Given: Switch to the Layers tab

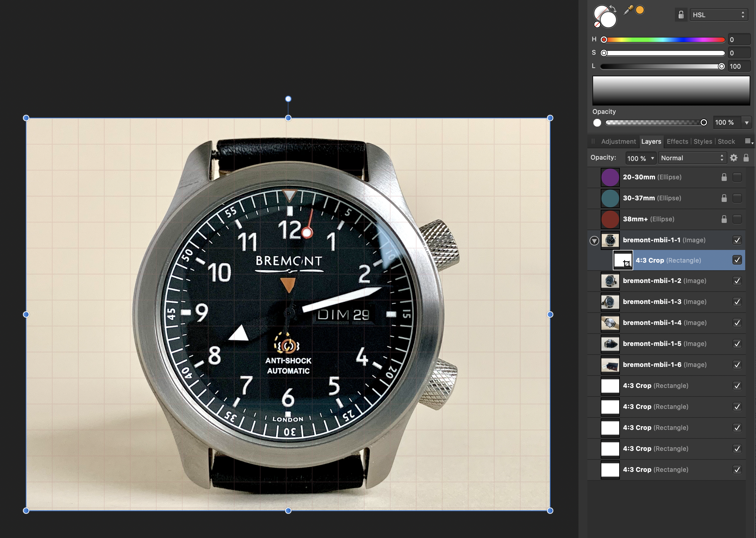Looking at the screenshot, I should click(651, 141).
